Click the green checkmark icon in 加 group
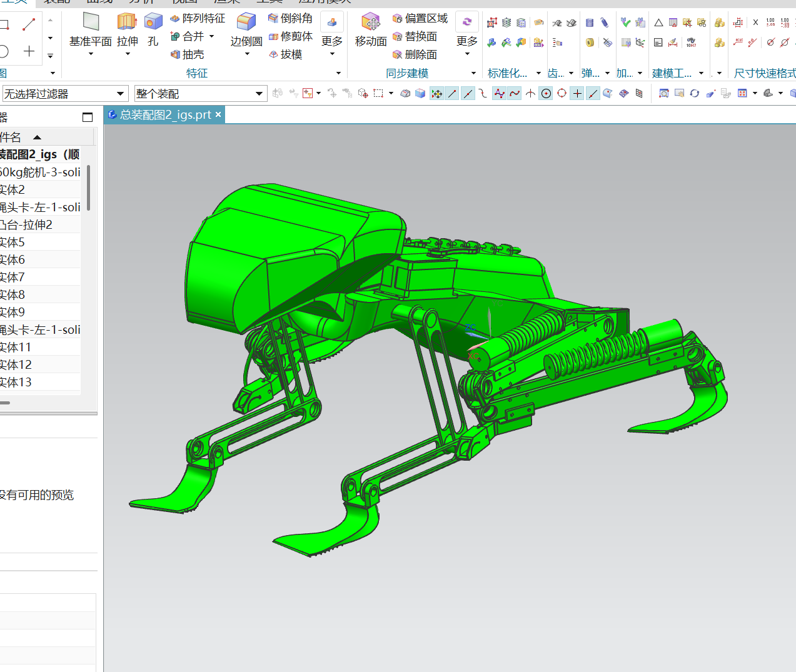Image resolution: width=796 pixels, height=672 pixels. pyautogui.click(x=625, y=23)
